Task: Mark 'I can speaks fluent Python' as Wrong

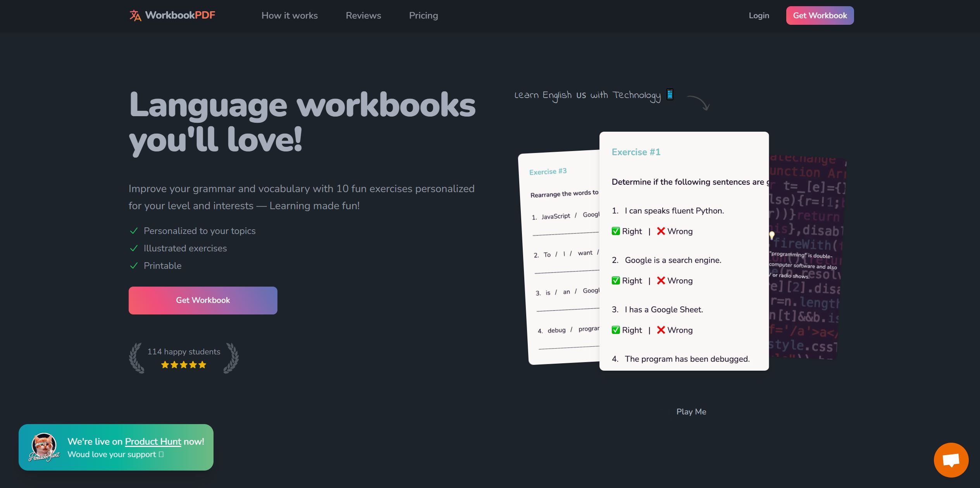Action: click(x=674, y=231)
